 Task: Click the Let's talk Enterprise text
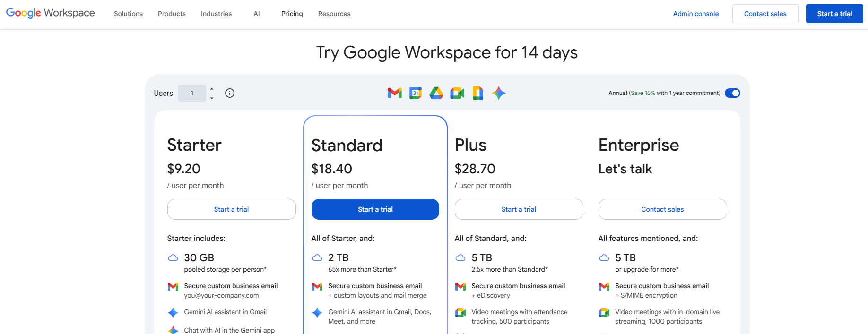pos(625,169)
